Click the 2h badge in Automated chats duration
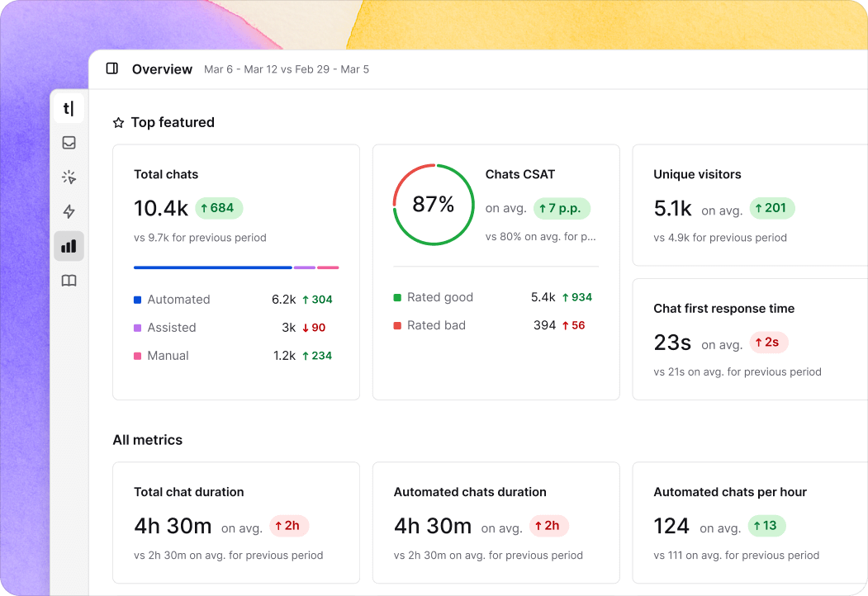The height and width of the screenshot is (596, 868). tap(548, 526)
